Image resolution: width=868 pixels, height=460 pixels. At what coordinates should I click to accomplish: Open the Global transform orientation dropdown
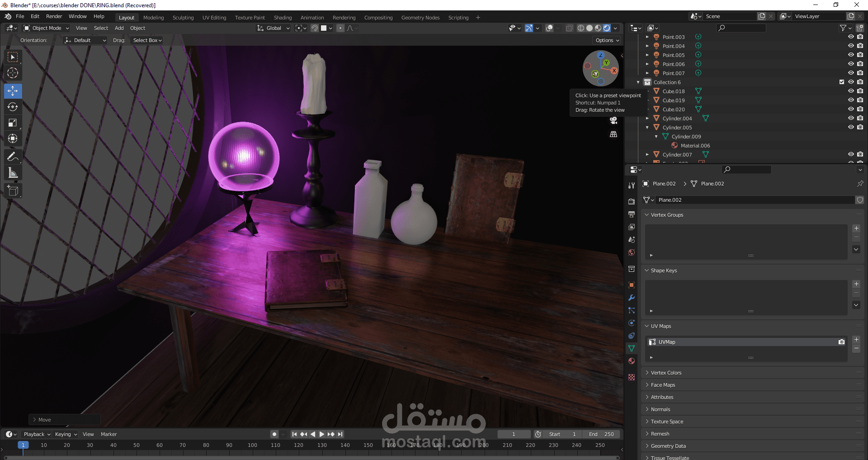pyautogui.click(x=274, y=28)
